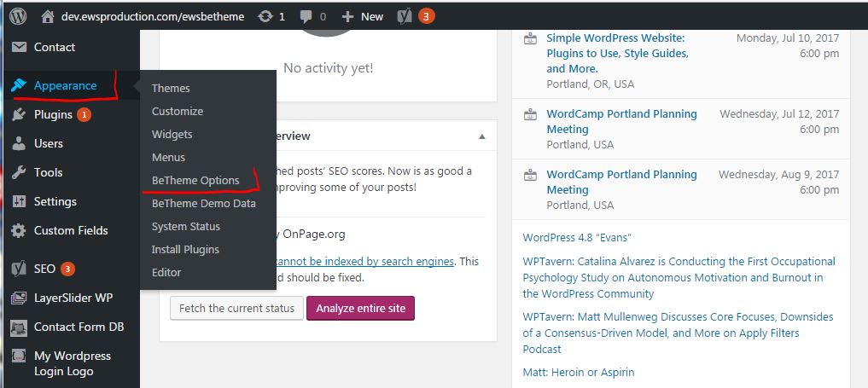Click the updates refresh icon
Image resolution: width=868 pixels, height=388 pixels.
[x=265, y=16]
